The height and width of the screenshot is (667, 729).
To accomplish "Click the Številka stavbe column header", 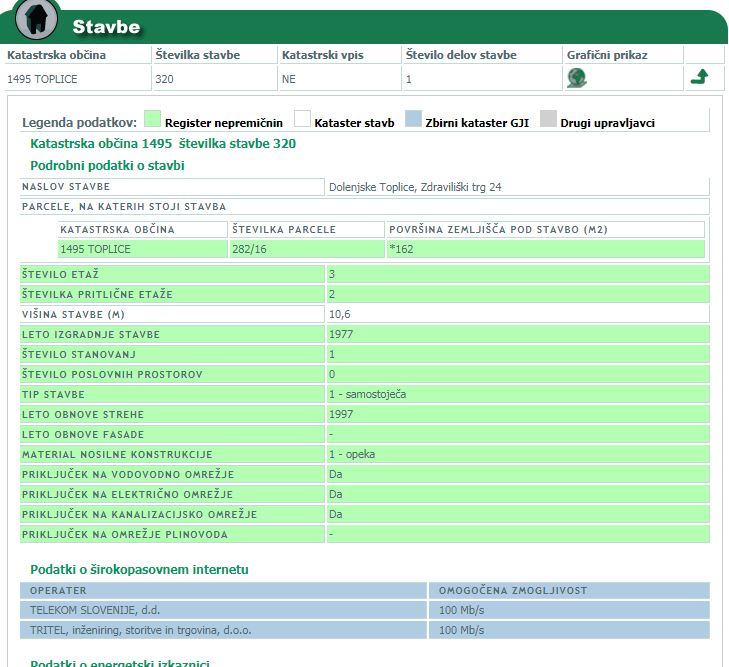I will 198,55.
